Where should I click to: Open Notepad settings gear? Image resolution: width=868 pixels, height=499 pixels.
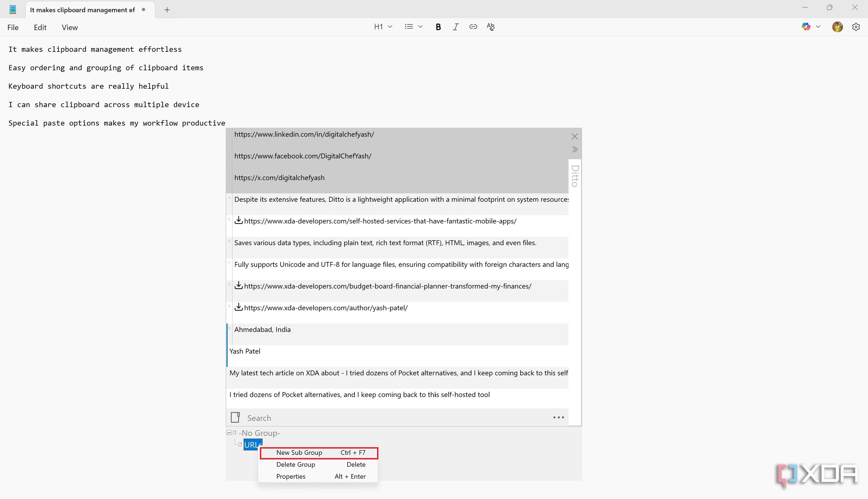click(x=856, y=27)
